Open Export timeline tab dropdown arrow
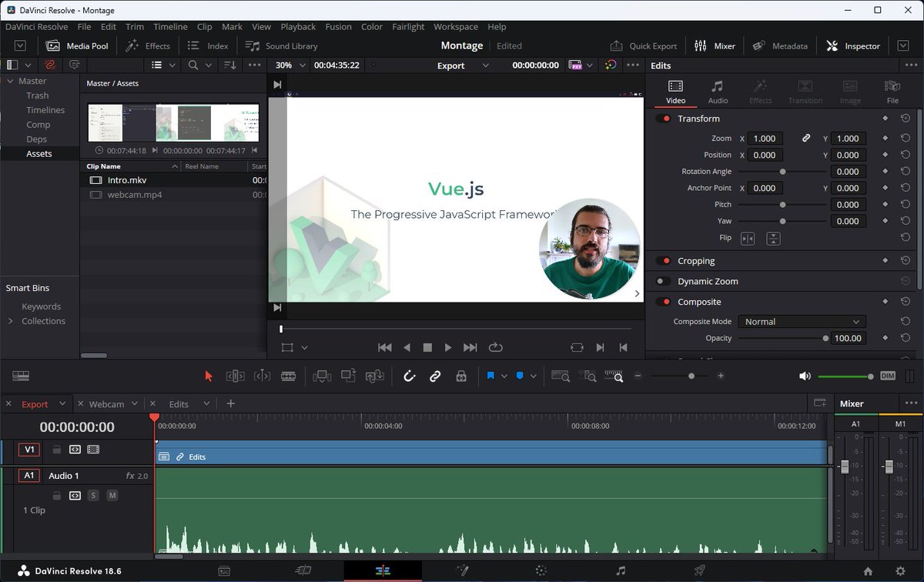The height and width of the screenshot is (582, 924). coord(62,403)
